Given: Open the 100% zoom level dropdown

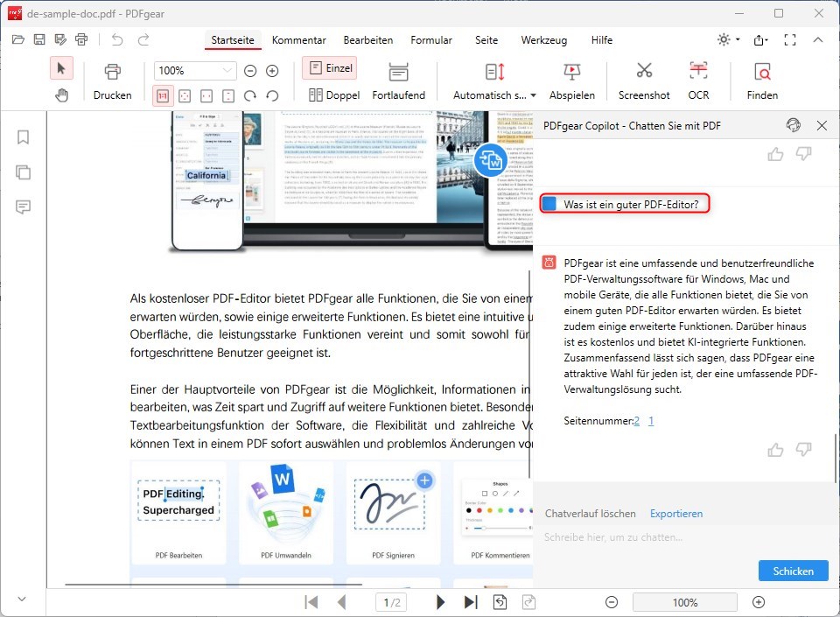Looking at the screenshot, I should 195,71.
